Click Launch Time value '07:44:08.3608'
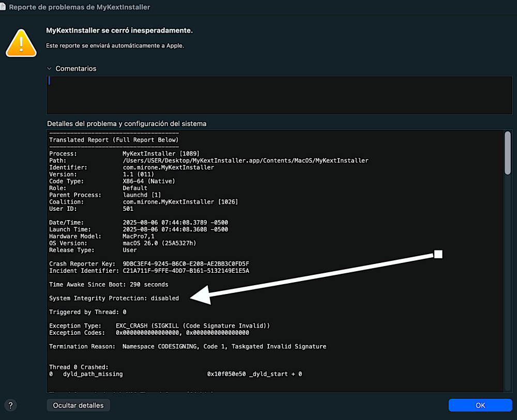This screenshot has height=420, width=517. (184, 229)
